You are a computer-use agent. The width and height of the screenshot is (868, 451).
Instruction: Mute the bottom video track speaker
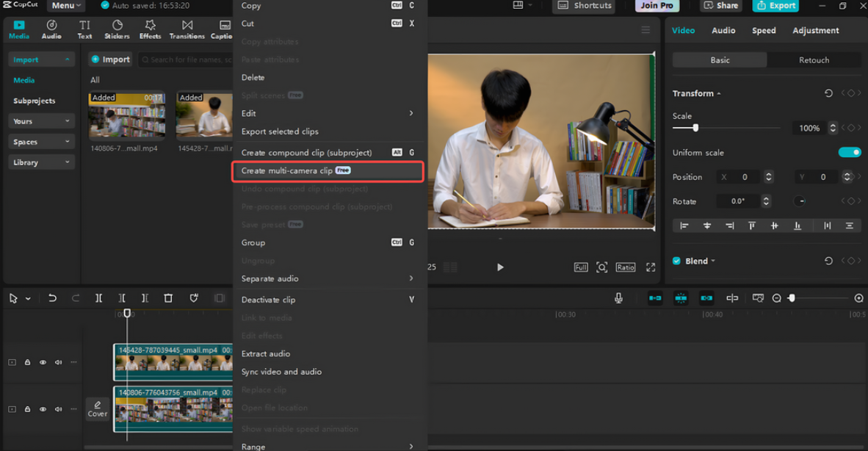(x=58, y=409)
